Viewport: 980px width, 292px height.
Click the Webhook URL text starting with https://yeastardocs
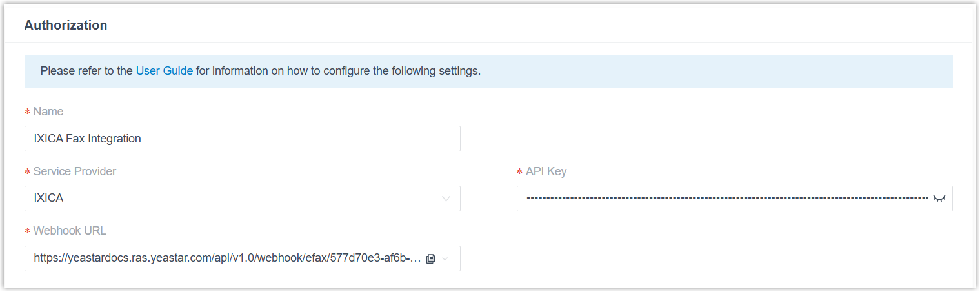pos(226,258)
